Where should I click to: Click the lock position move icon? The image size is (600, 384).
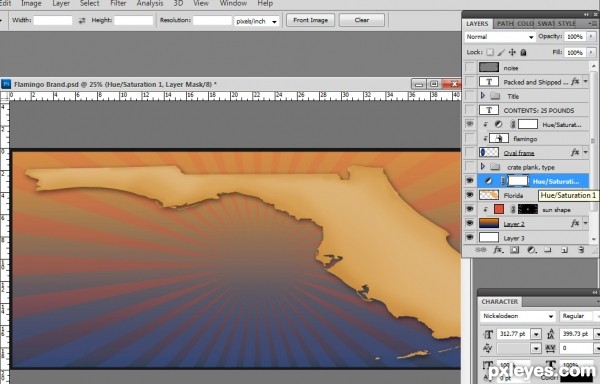click(x=512, y=52)
